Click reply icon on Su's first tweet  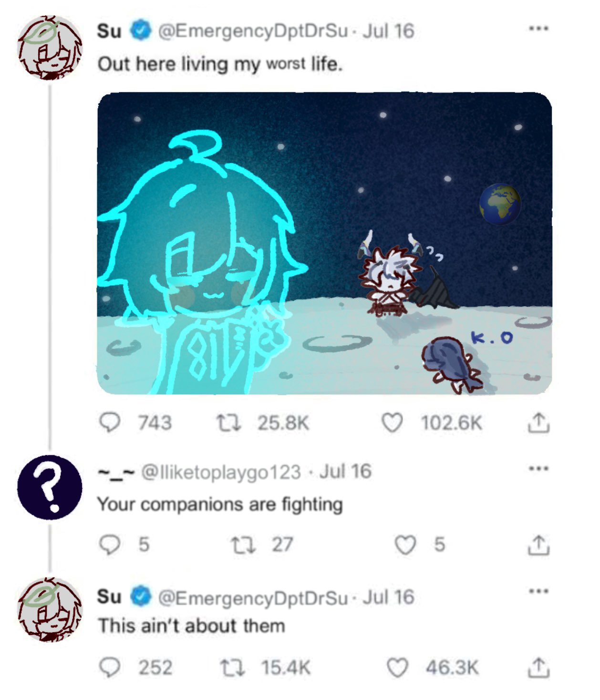pos(110,423)
